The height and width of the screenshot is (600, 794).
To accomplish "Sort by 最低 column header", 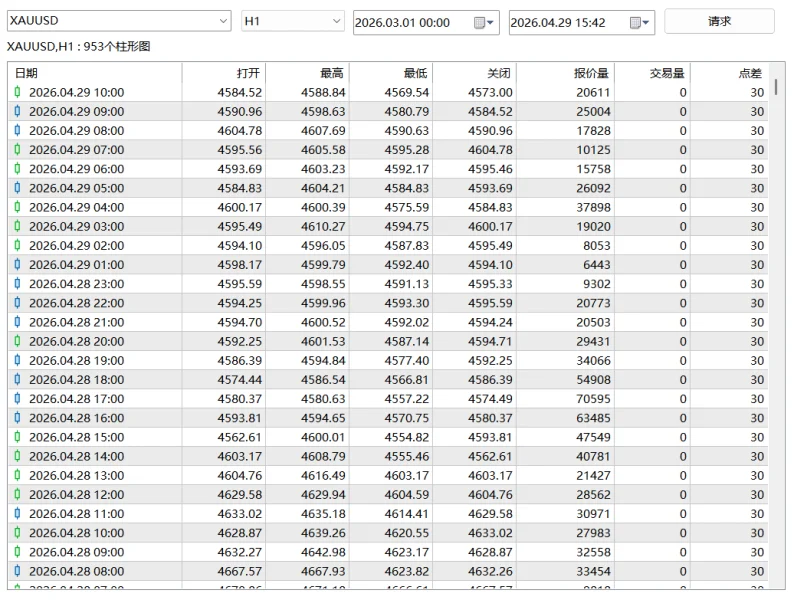I will [391, 73].
